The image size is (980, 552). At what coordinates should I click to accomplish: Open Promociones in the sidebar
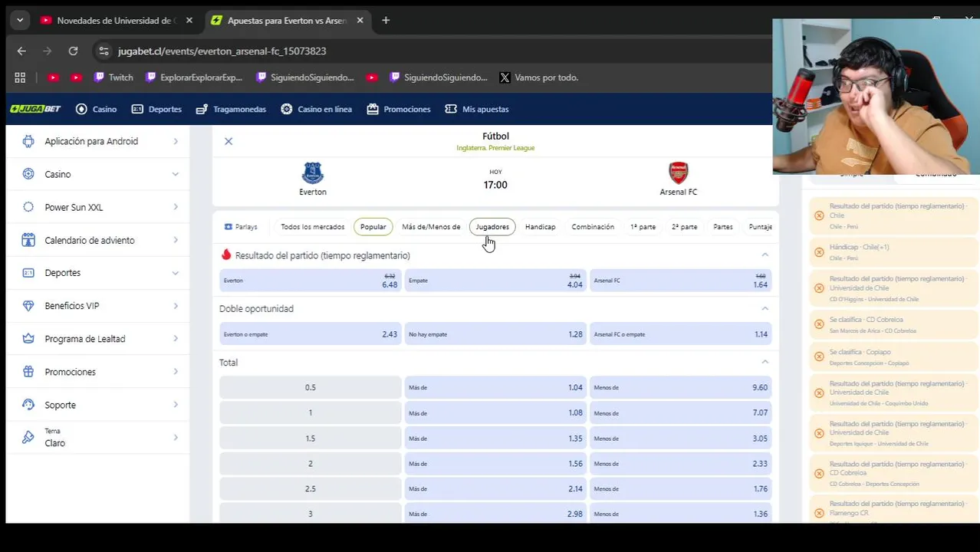(x=100, y=372)
